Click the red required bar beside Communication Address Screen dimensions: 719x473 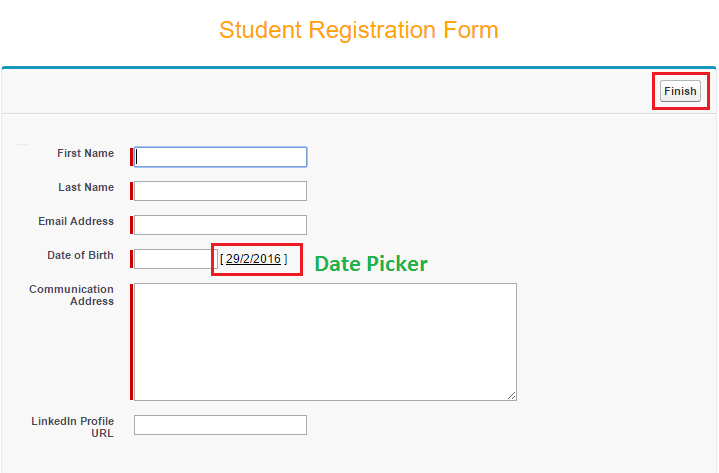tap(131, 341)
